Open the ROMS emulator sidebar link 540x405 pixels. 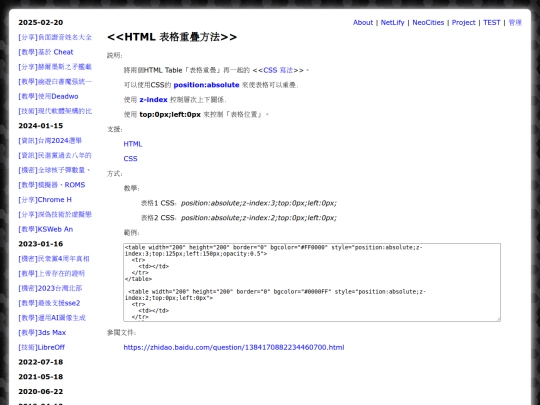coord(52,185)
